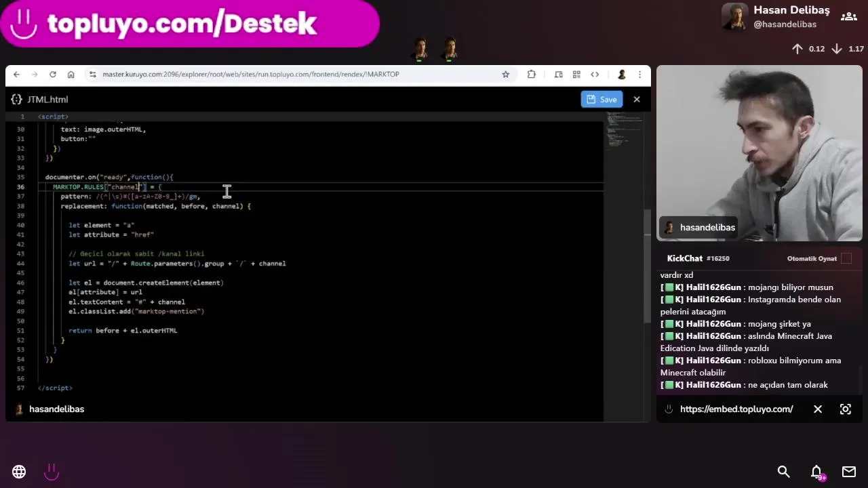This screenshot has height=488, width=868.
Task: Close the JTML.html editor
Action: [x=637, y=100]
